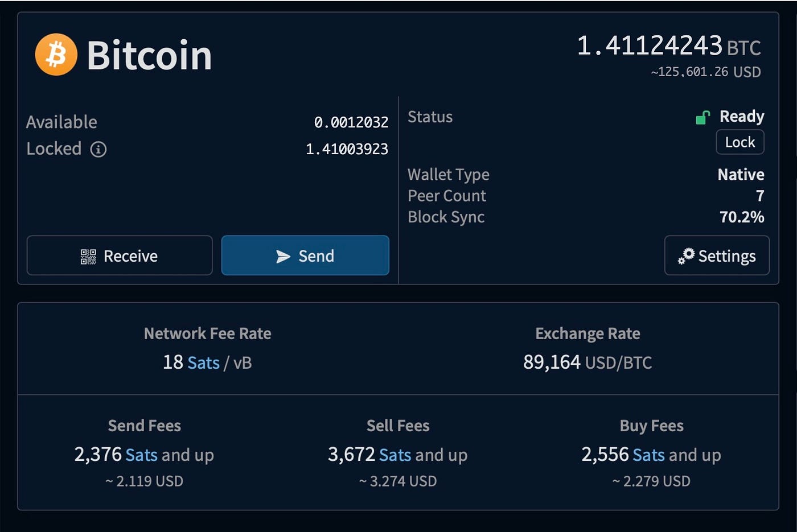The width and height of the screenshot is (797, 532).
Task: Click the Block Sync 70.2% progress value
Action: [742, 217]
